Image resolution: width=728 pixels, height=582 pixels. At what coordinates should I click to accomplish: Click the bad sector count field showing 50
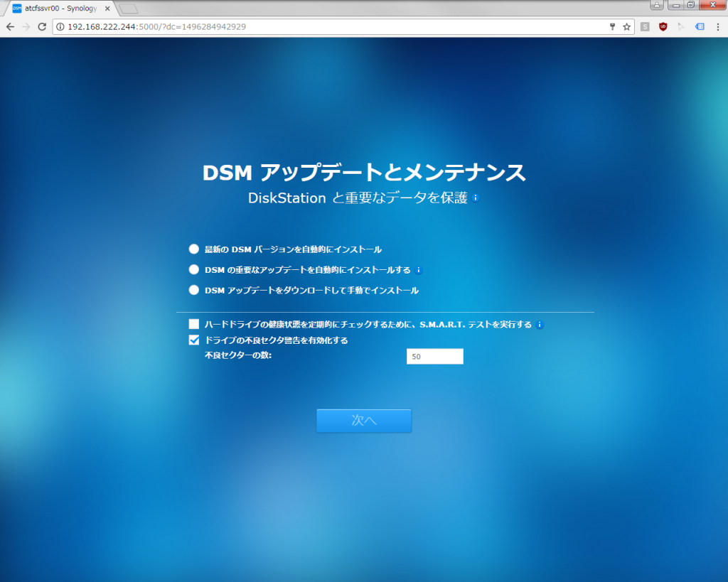coord(435,357)
